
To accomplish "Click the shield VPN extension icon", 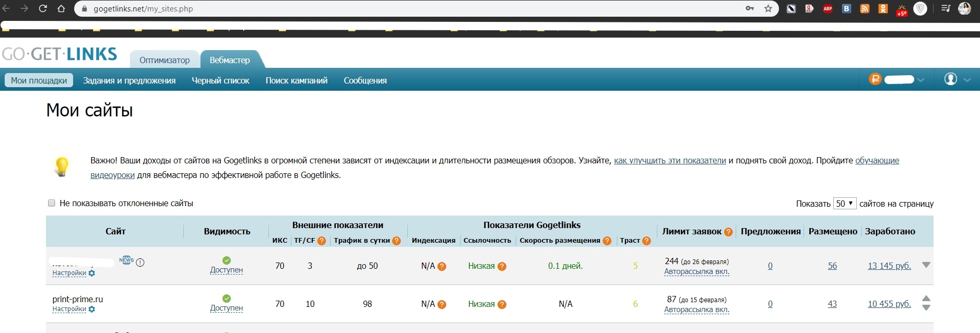I will (920, 8).
